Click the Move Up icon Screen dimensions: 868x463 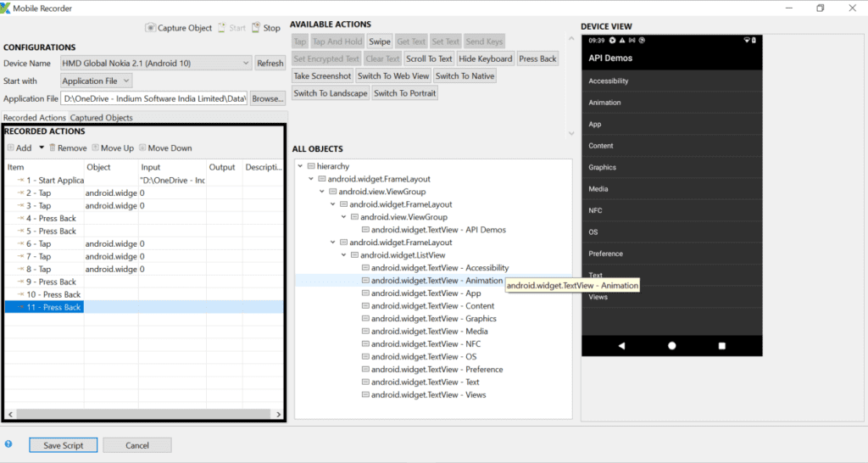[96, 148]
